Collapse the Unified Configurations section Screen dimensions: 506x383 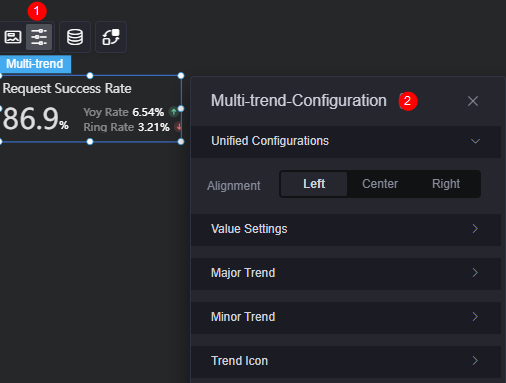[346, 141]
